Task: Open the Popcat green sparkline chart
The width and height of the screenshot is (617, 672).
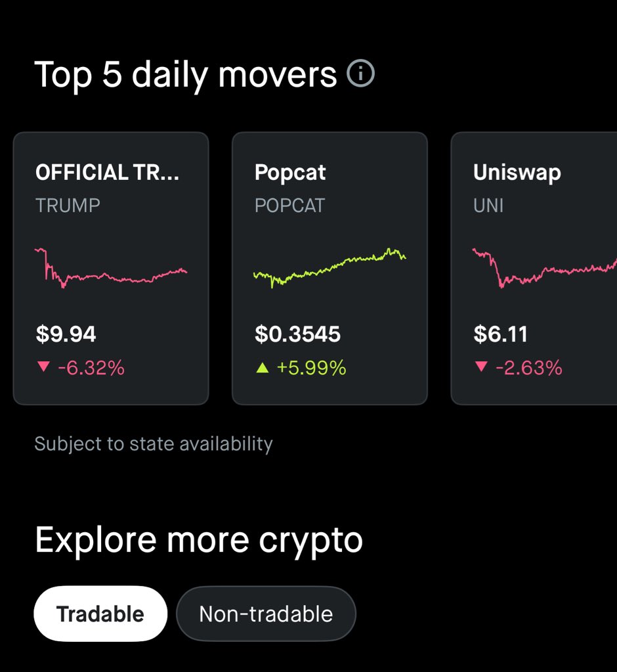Action: pyautogui.click(x=330, y=268)
